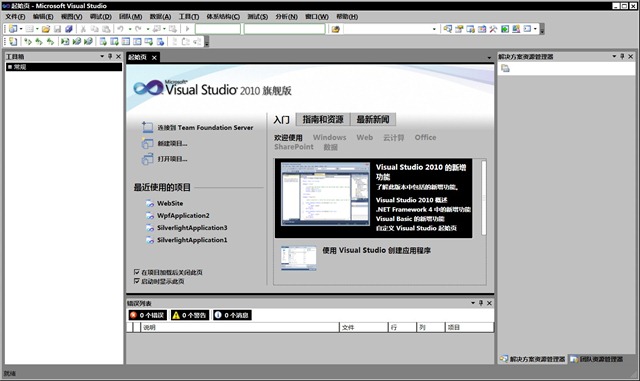Click the start page content scrollbar
The height and width of the screenshot is (381, 640).
(484, 198)
